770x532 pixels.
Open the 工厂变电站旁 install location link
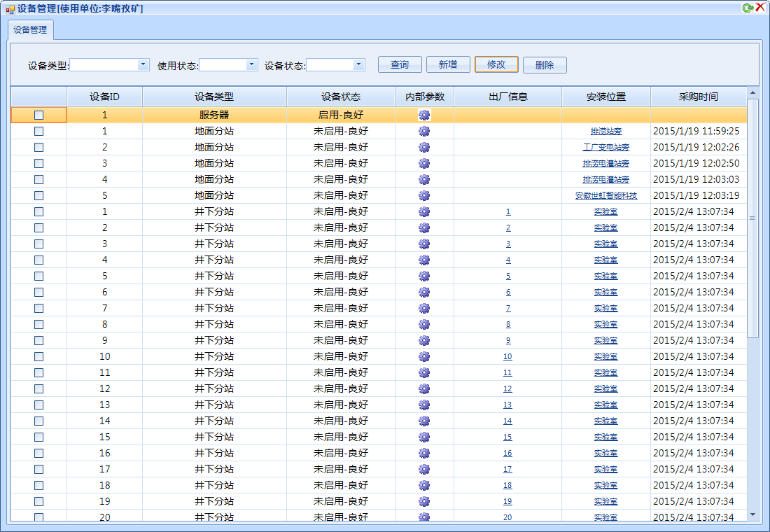(x=605, y=148)
